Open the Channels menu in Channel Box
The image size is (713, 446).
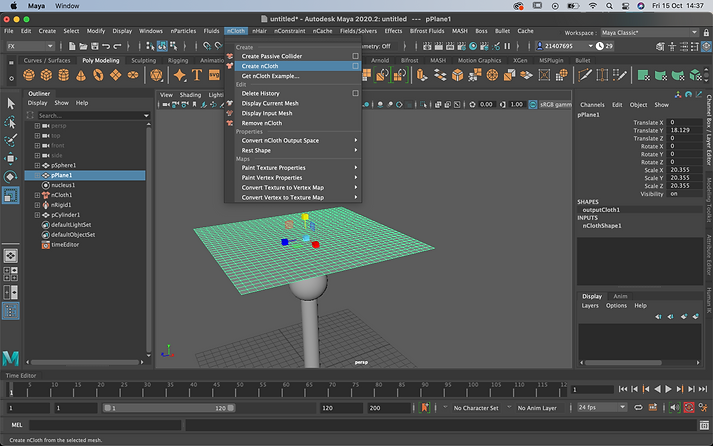click(592, 105)
